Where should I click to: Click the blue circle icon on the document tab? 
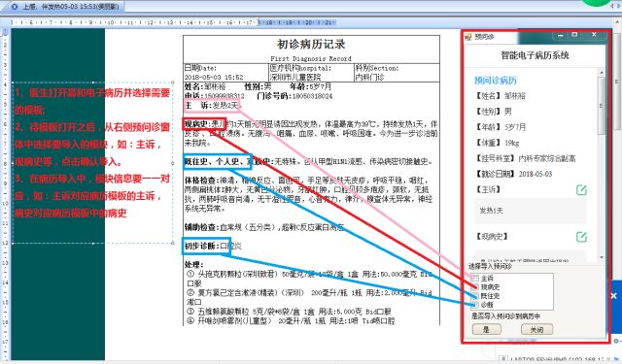tap(15, 7)
